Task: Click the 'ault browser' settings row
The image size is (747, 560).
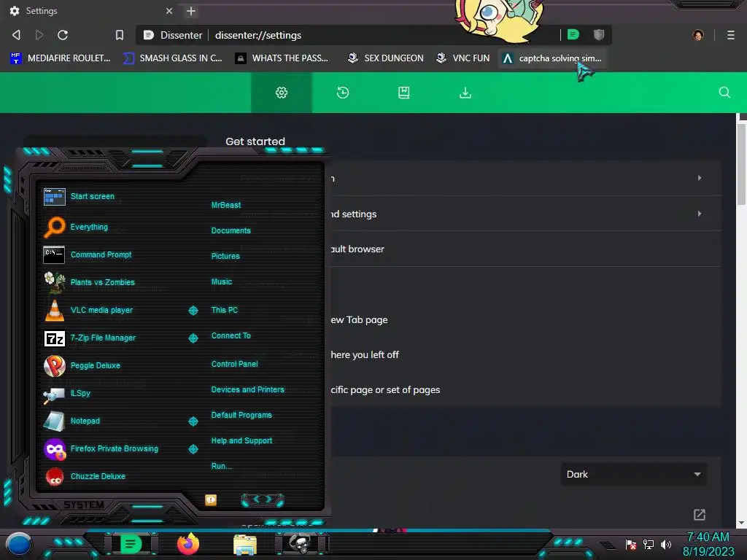Action: click(x=526, y=249)
